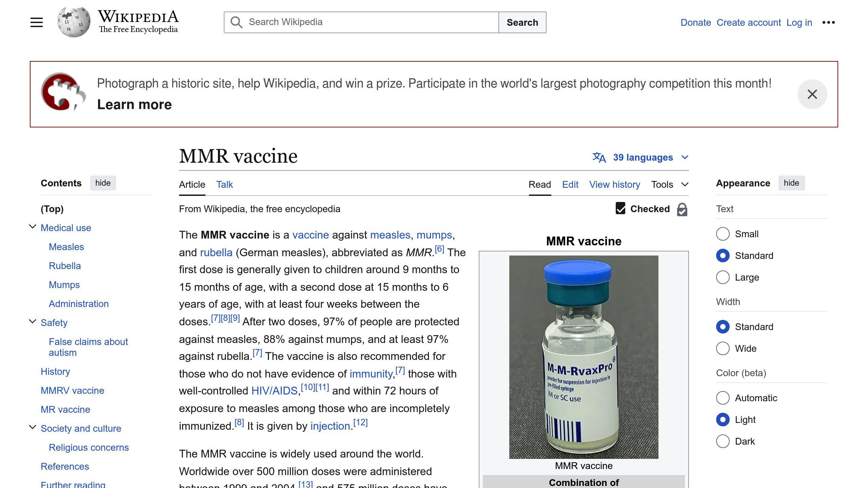Collapse the Medical use section in contents
868x488 pixels.
coord(33,227)
